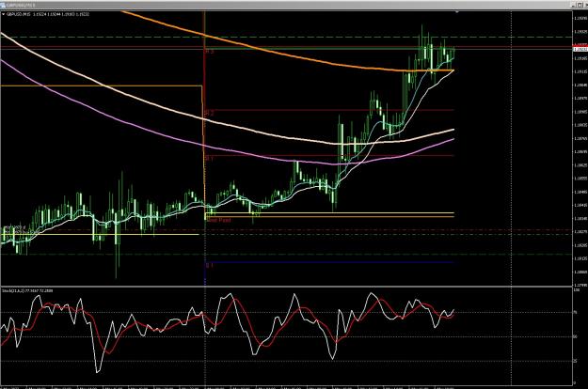Click the R1 resistance level label
The image size is (588, 389).
click(210, 159)
